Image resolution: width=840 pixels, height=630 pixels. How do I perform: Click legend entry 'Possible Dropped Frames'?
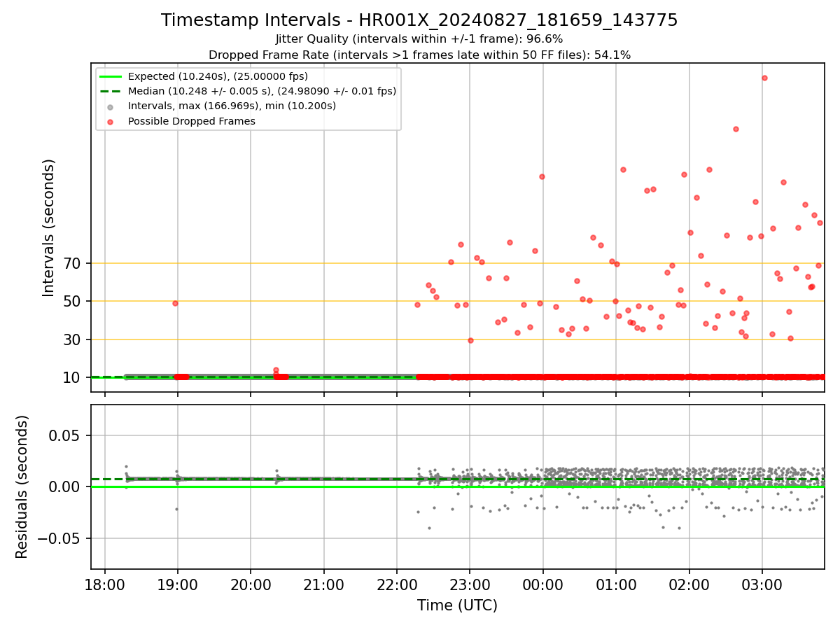tap(191, 121)
